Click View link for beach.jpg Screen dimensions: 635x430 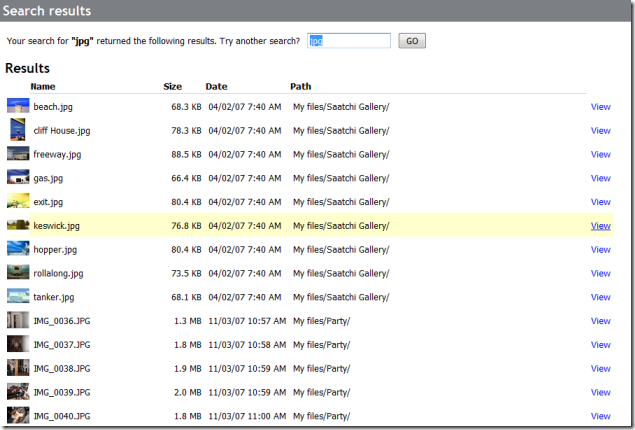point(600,107)
